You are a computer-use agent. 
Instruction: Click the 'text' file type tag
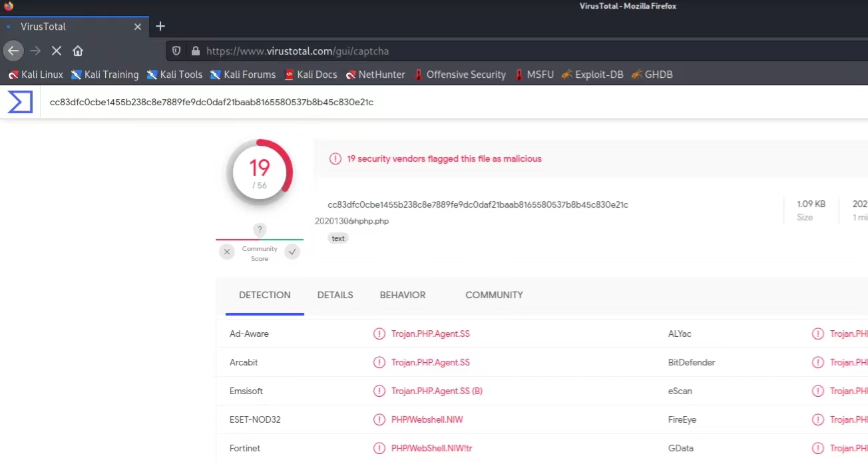coord(338,238)
